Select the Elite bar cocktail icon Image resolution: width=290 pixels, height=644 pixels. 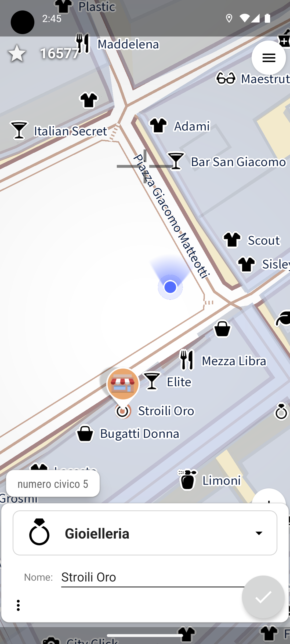click(152, 381)
